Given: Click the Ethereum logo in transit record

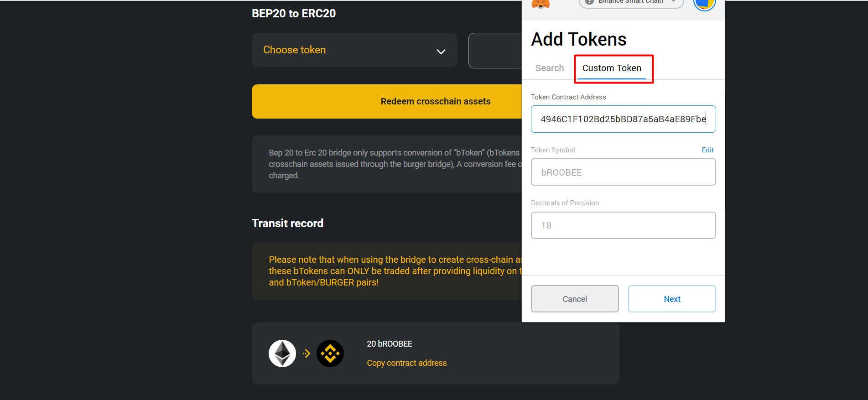Looking at the screenshot, I should 282,353.
